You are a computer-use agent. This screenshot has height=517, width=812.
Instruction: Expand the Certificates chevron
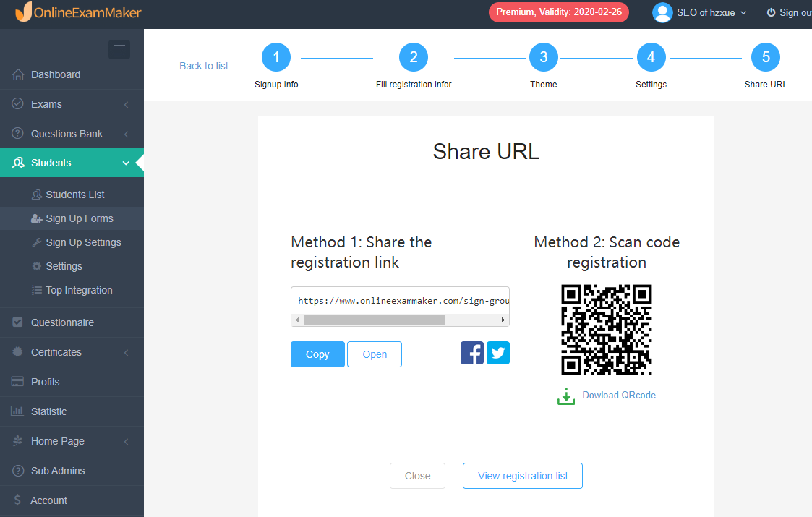tap(127, 352)
